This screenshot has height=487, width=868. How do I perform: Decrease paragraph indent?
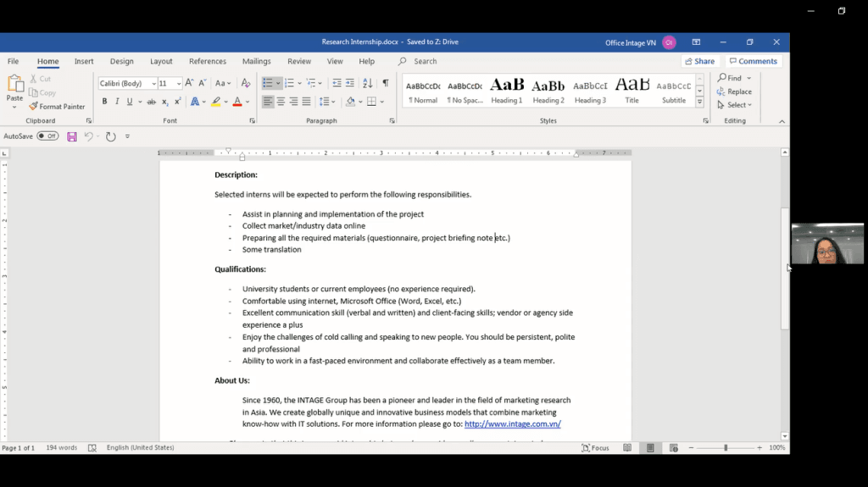pos(337,83)
